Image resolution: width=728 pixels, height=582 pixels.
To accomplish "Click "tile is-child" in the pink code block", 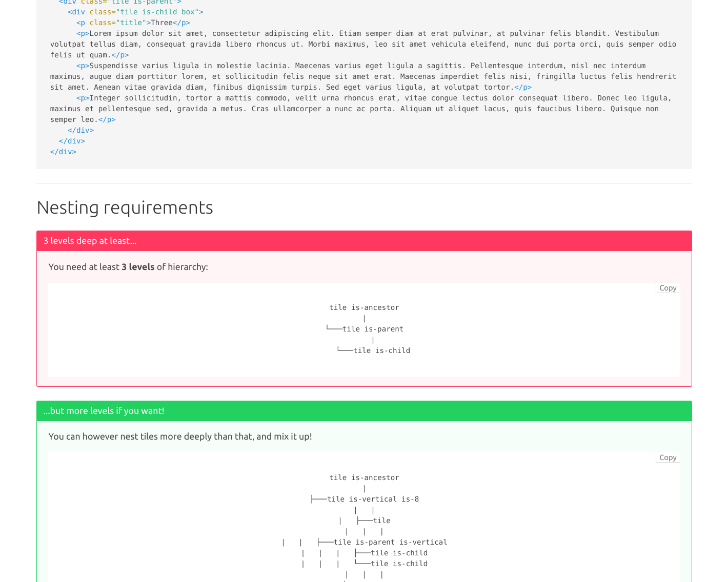I will click(x=382, y=350).
